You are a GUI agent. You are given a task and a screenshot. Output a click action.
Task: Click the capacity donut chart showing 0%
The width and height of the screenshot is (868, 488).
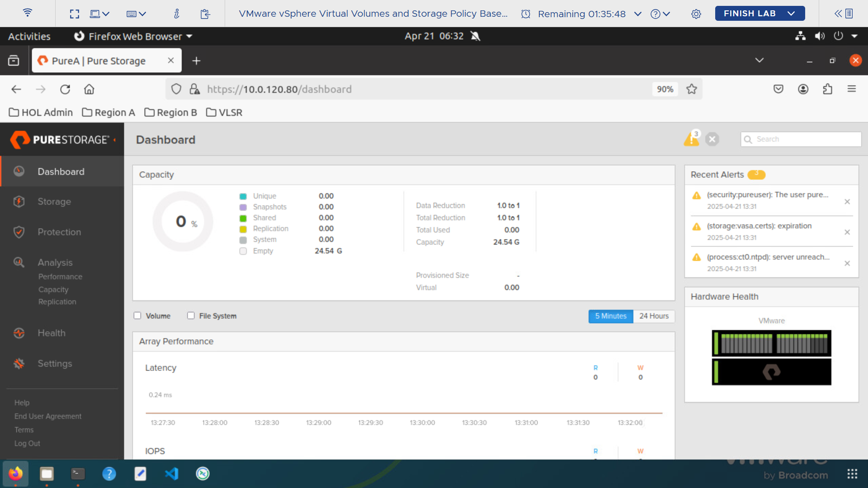[x=182, y=221]
